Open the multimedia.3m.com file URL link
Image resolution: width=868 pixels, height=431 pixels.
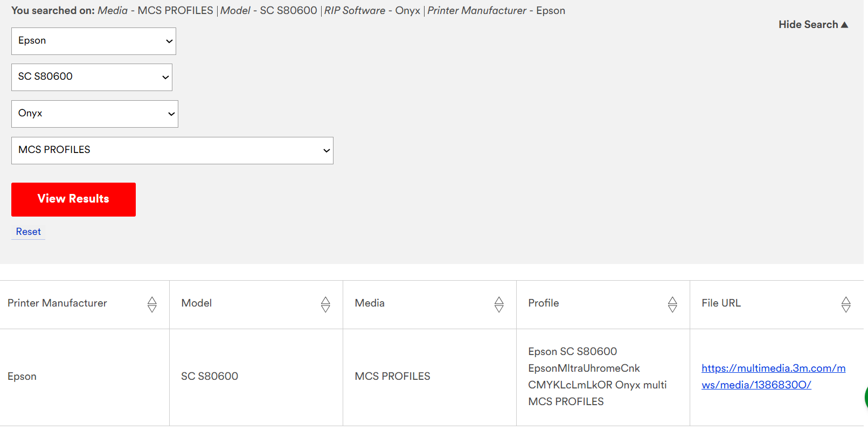click(x=773, y=377)
